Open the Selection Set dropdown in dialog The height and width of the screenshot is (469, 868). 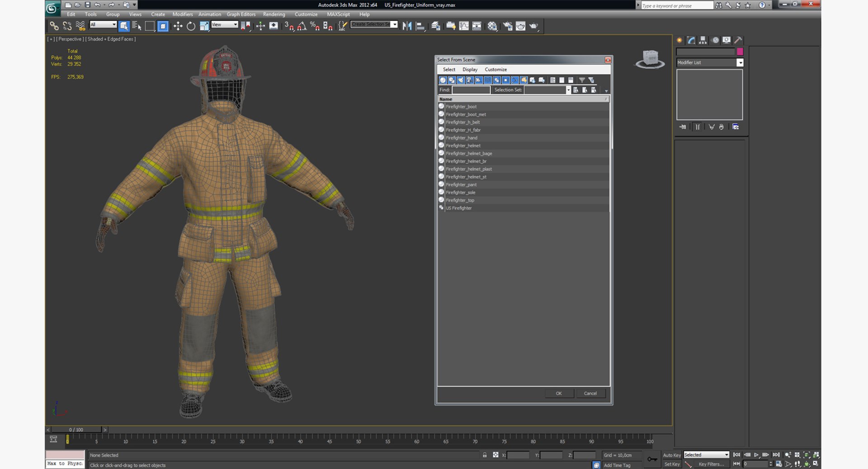tap(568, 90)
